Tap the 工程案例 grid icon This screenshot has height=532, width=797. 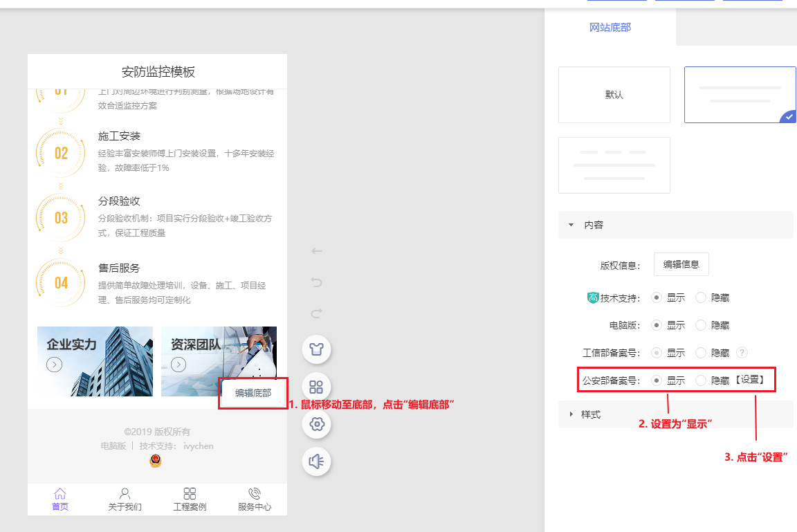tap(190, 493)
